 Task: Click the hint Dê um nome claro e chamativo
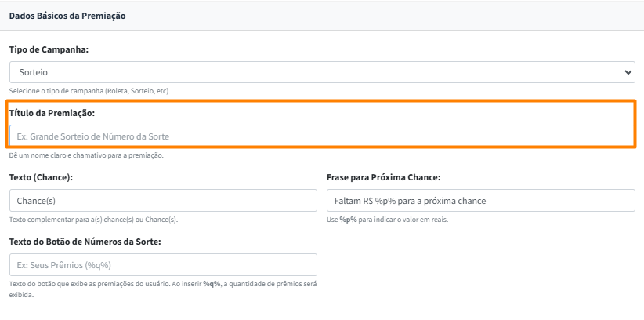coord(86,155)
